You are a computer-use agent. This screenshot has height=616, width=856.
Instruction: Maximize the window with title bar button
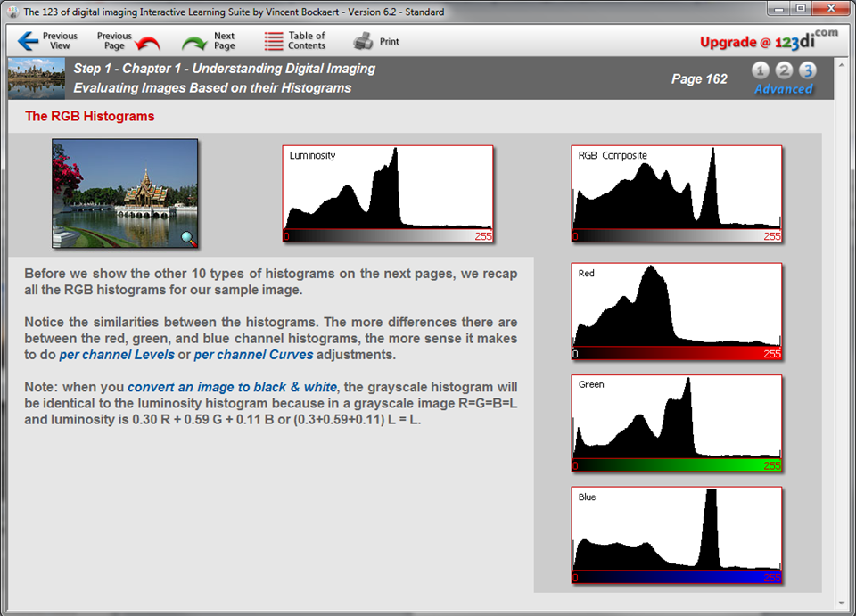pos(801,8)
